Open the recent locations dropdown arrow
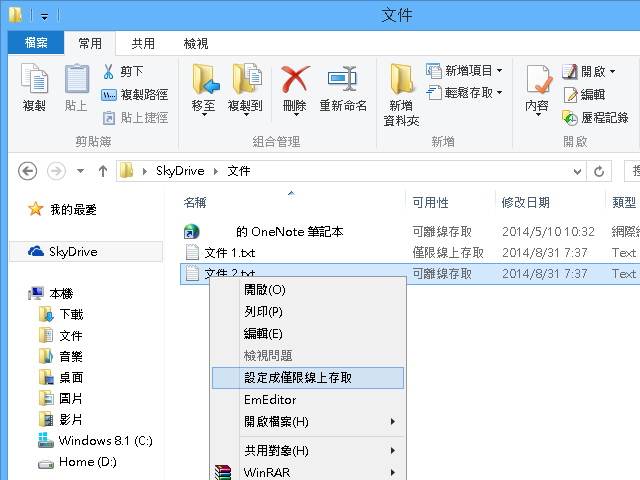The height and width of the screenshot is (480, 640). [x=80, y=171]
